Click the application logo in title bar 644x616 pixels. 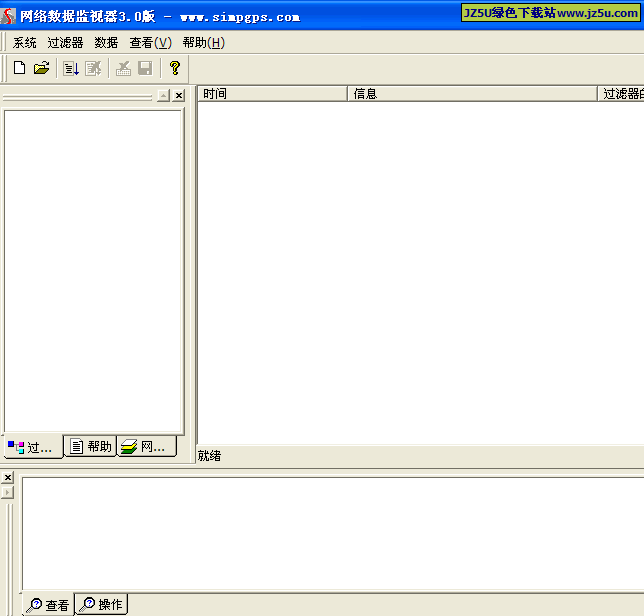pos(9,16)
